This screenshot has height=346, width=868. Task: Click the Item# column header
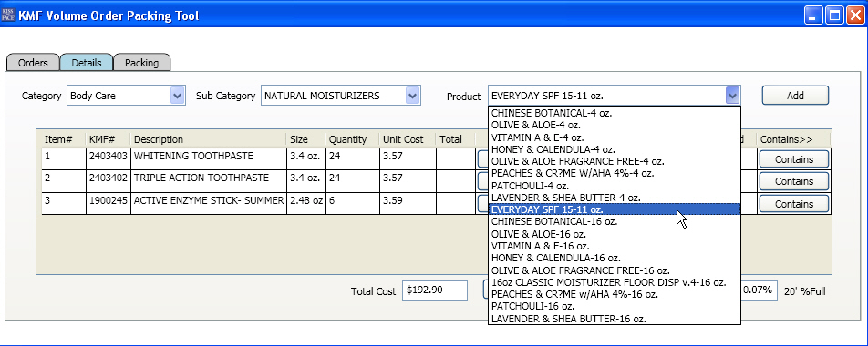coord(64,139)
